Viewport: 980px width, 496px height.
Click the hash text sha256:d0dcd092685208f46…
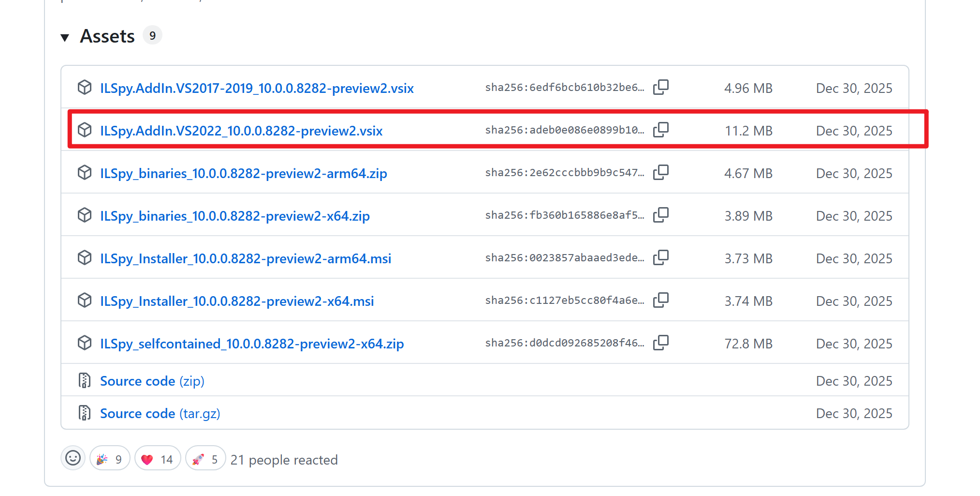(x=565, y=343)
